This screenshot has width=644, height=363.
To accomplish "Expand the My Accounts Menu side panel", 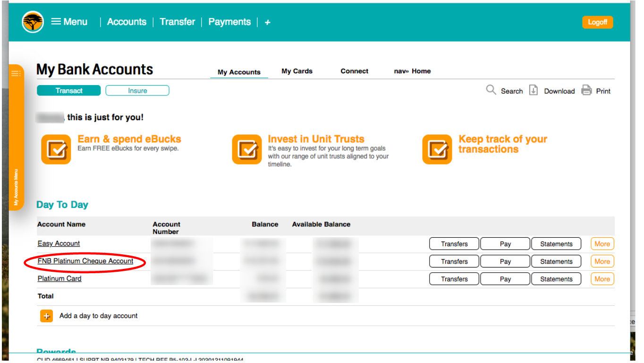I will (x=16, y=137).
